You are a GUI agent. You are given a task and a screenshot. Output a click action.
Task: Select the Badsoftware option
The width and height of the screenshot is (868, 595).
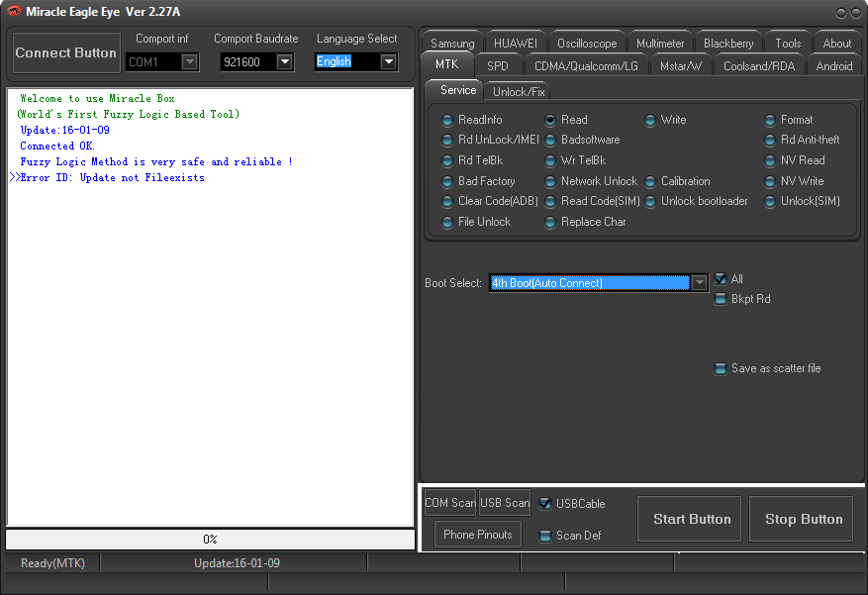click(x=582, y=140)
